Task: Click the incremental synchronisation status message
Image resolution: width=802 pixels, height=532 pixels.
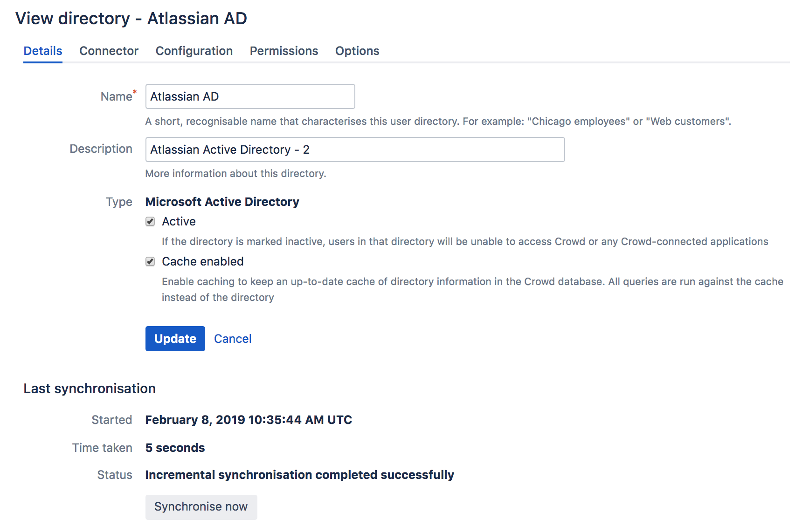Action: point(299,475)
